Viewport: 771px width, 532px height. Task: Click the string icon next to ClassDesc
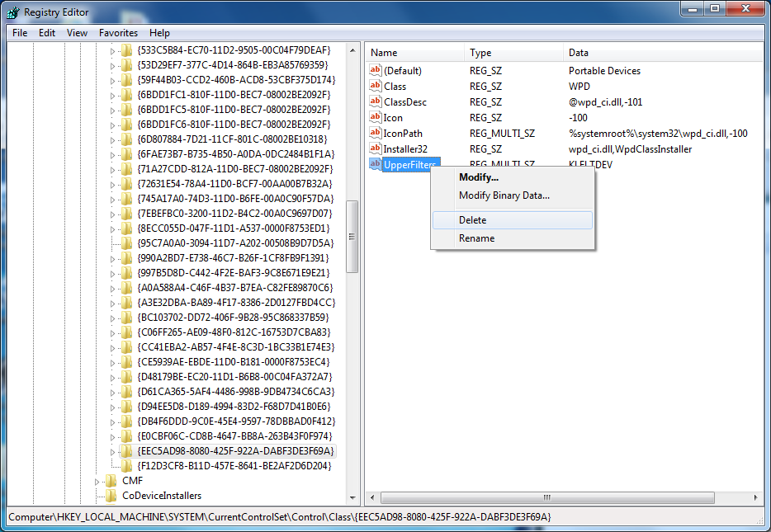tap(375, 101)
